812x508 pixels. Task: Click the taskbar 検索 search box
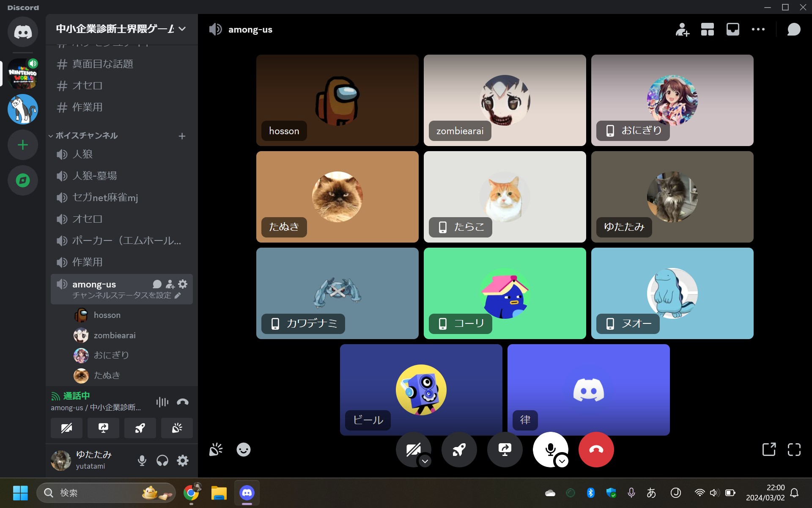point(106,493)
